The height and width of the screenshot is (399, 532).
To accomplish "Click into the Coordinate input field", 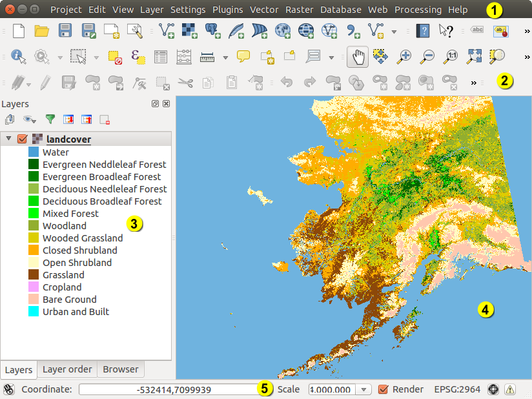I will (170, 389).
